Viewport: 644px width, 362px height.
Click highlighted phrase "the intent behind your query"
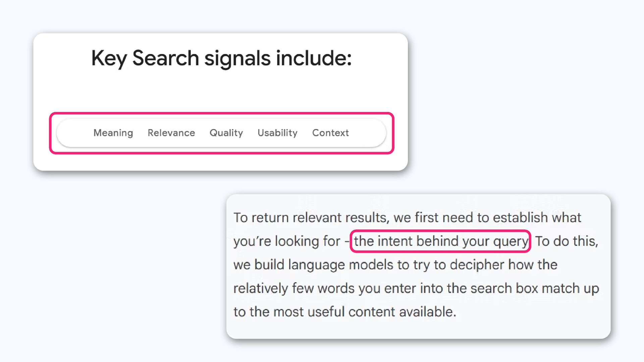click(441, 241)
